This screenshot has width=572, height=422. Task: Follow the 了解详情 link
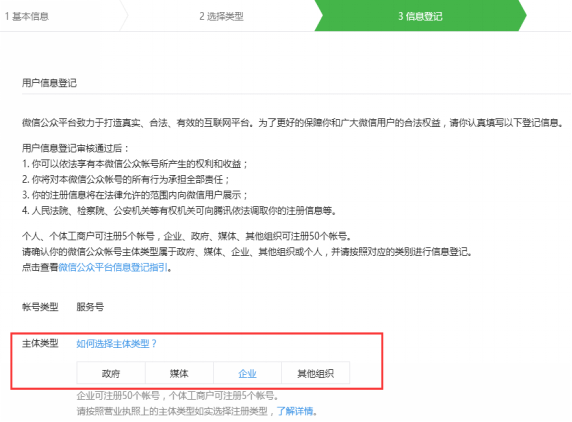pyautogui.click(x=295, y=411)
